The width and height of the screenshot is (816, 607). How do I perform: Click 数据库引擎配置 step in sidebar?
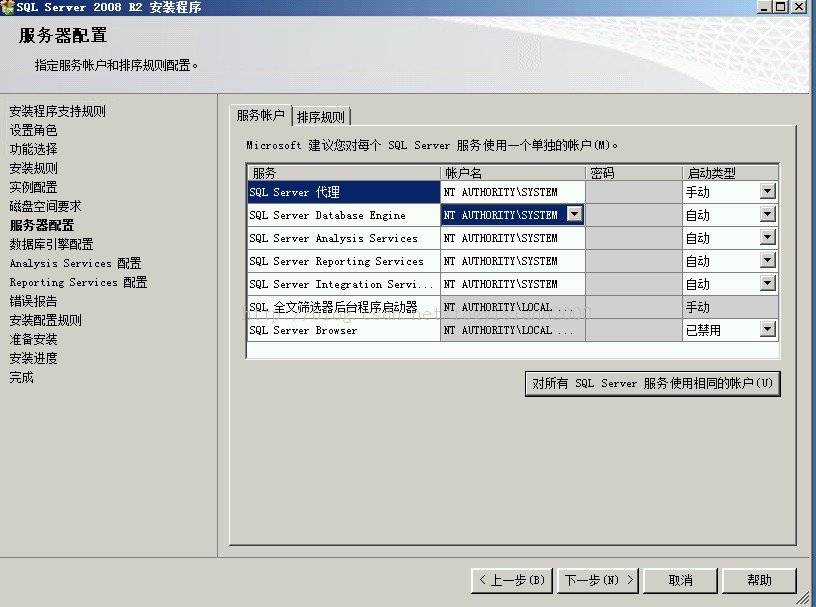(x=51, y=244)
